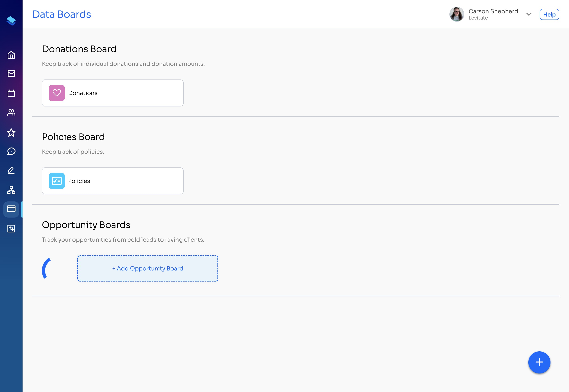The image size is (569, 392).
Task: Open the Donations board card
Action: pos(113,93)
